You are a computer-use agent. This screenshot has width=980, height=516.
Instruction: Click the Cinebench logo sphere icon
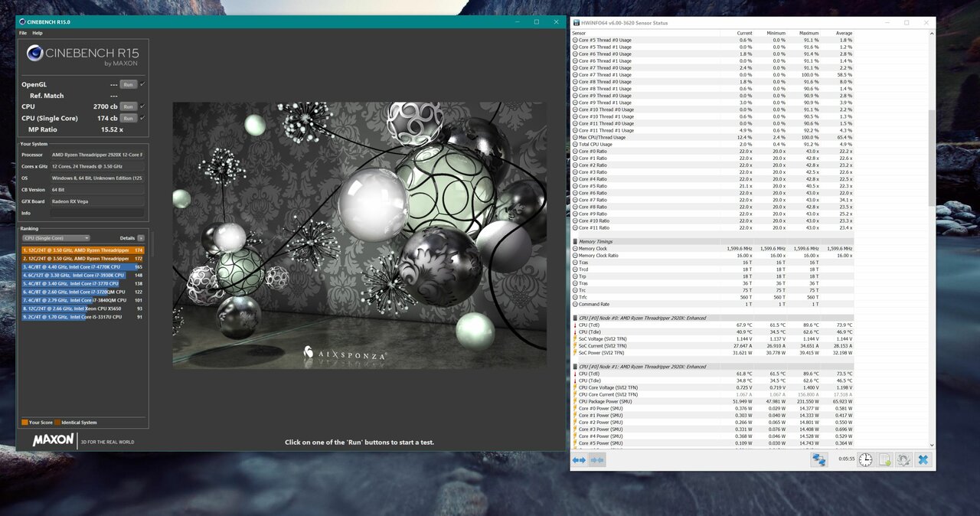tap(35, 54)
